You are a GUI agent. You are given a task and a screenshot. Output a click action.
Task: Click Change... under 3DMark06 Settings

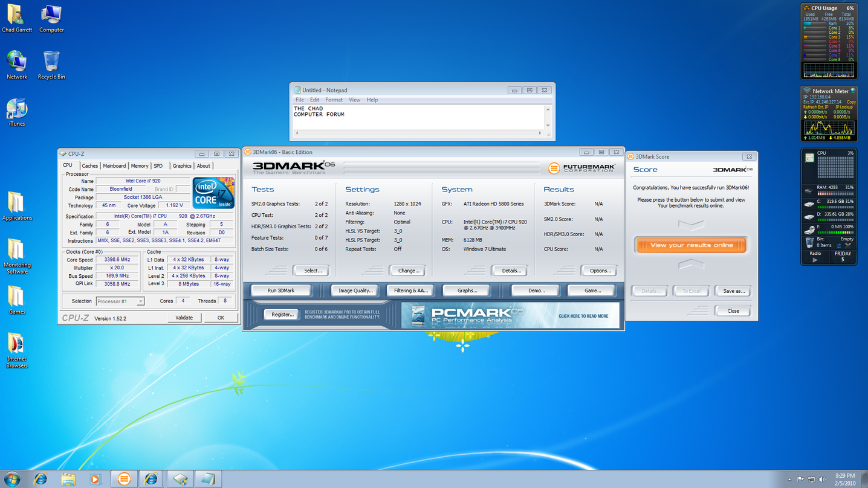[408, 271]
